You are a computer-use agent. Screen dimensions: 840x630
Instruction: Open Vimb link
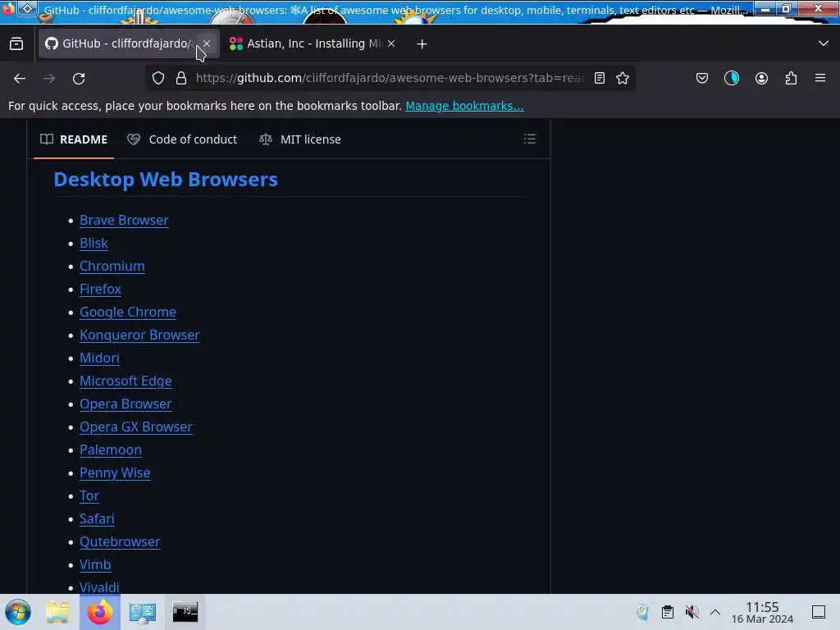click(x=95, y=564)
